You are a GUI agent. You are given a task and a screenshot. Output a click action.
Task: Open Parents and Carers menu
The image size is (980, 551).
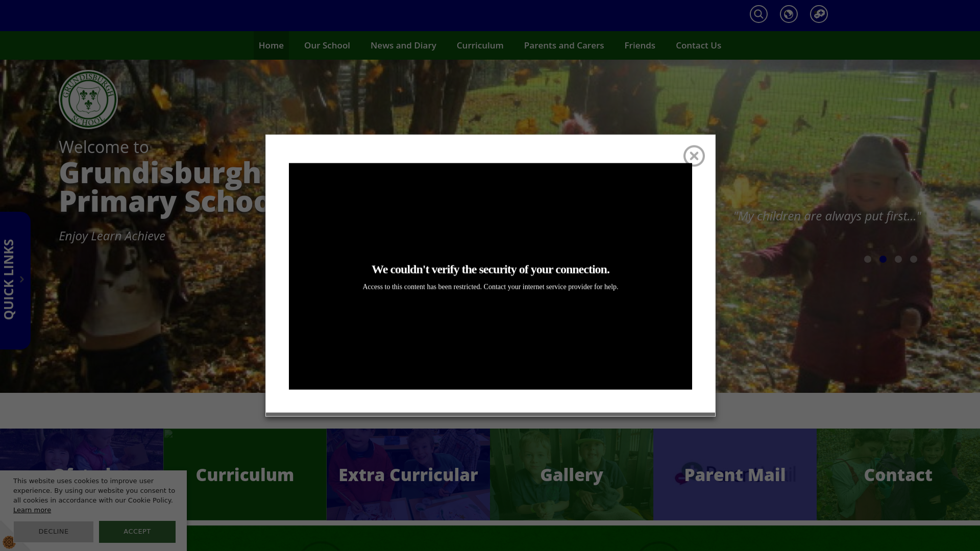coord(564,45)
